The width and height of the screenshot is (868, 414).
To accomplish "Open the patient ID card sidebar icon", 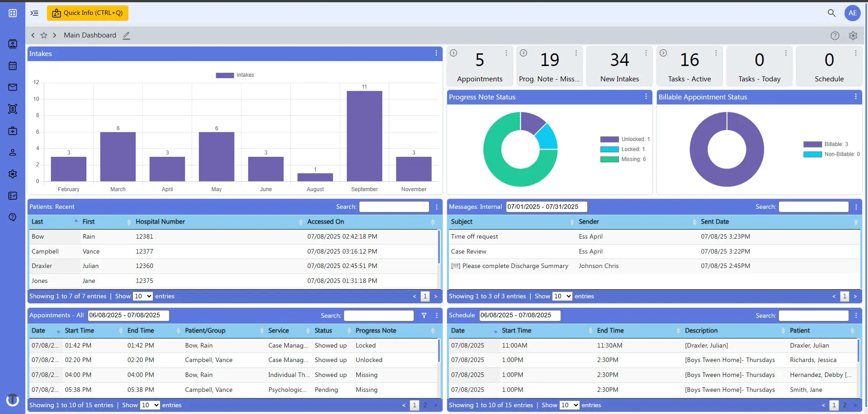I will [x=13, y=44].
